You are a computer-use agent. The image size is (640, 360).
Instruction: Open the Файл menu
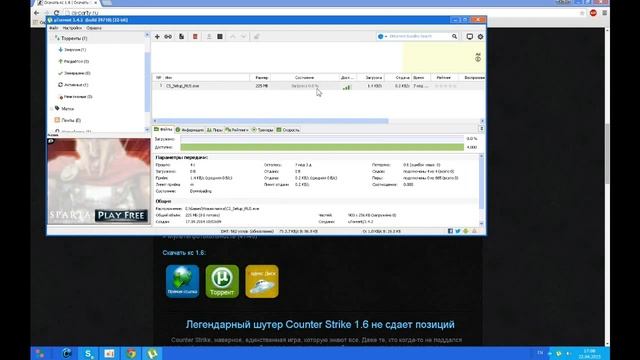pos(53,28)
